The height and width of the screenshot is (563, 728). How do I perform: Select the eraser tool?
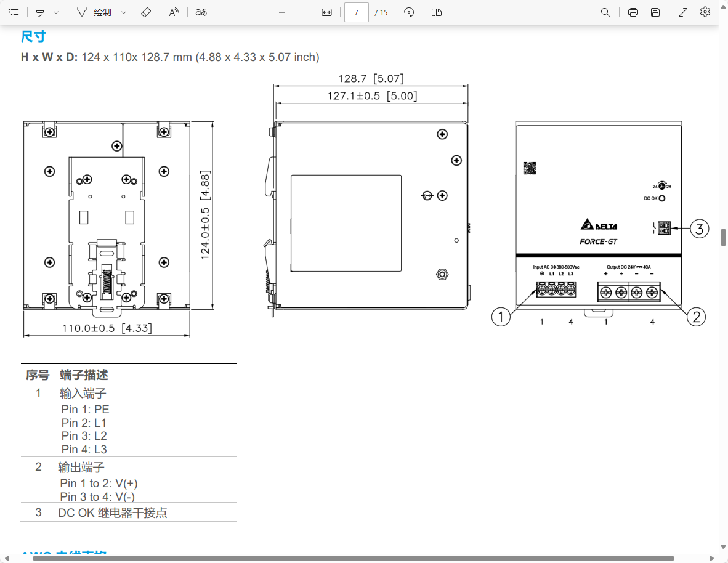[x=145, y=12]
